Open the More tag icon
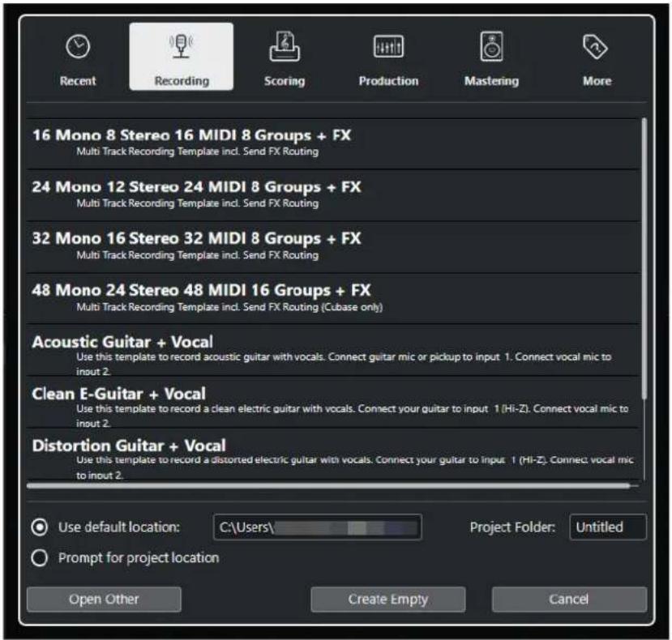Image resolution: width=672 pixels, height=640 pixels. (x=595, y=47)
